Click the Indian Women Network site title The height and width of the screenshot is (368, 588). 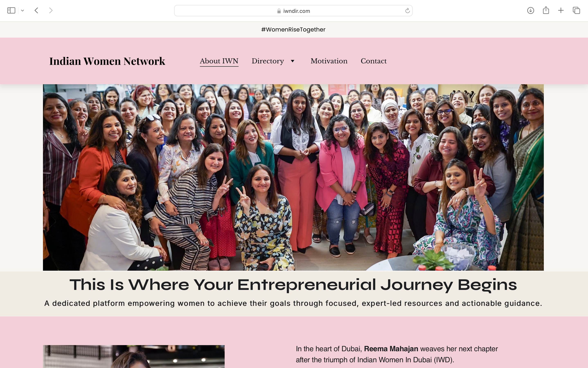(x=107, y=61)
